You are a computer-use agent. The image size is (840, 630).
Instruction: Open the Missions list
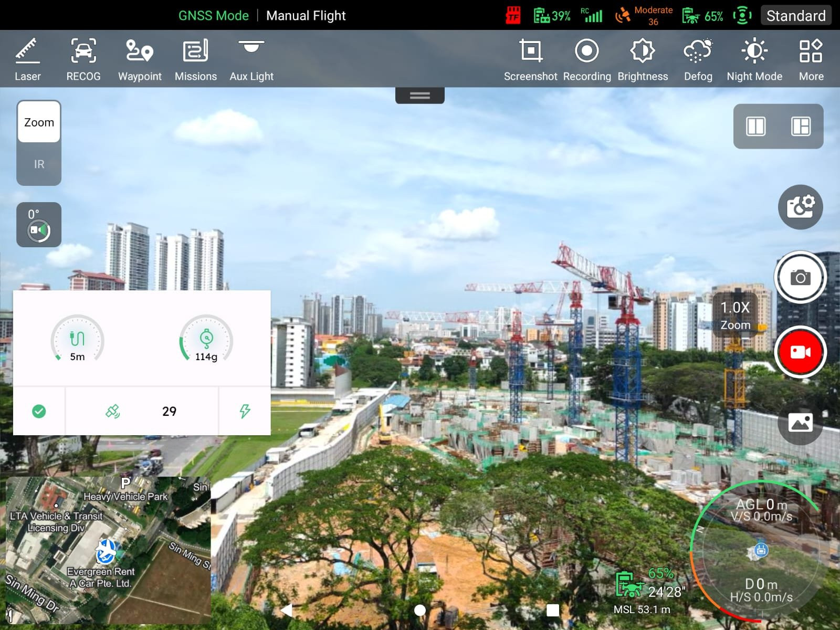coord(195,59)
